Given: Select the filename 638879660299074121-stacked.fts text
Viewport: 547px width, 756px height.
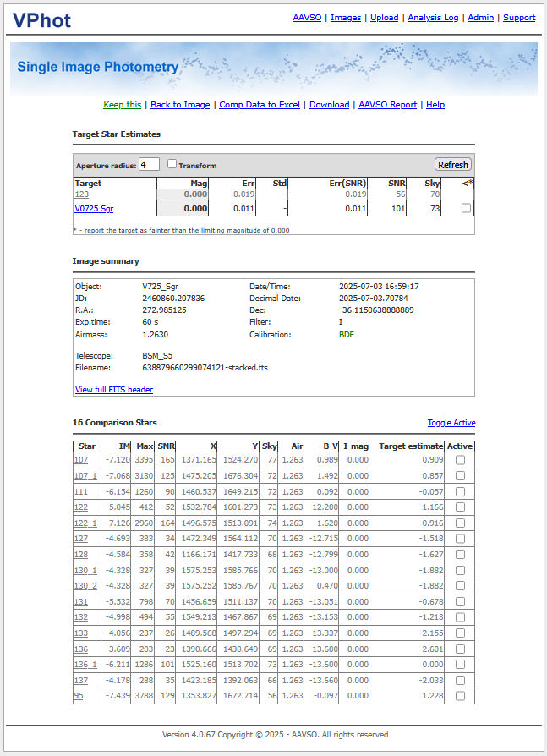Looking at the screenshot, I should pos(205,367).
